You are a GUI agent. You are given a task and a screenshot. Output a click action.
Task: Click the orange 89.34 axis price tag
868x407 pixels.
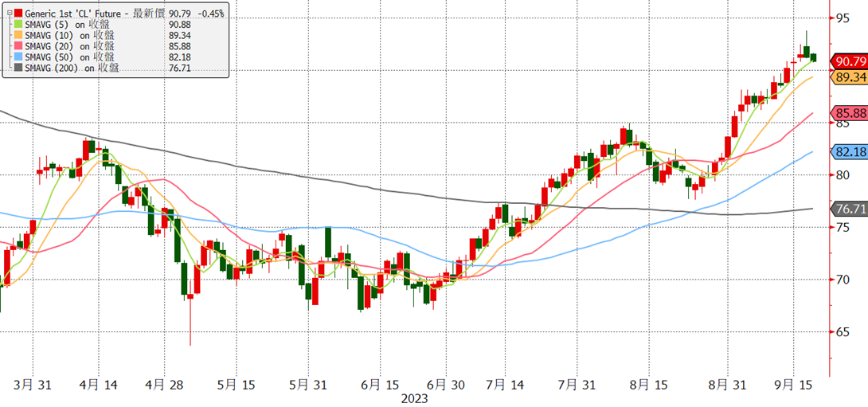[x=850, y=77]
